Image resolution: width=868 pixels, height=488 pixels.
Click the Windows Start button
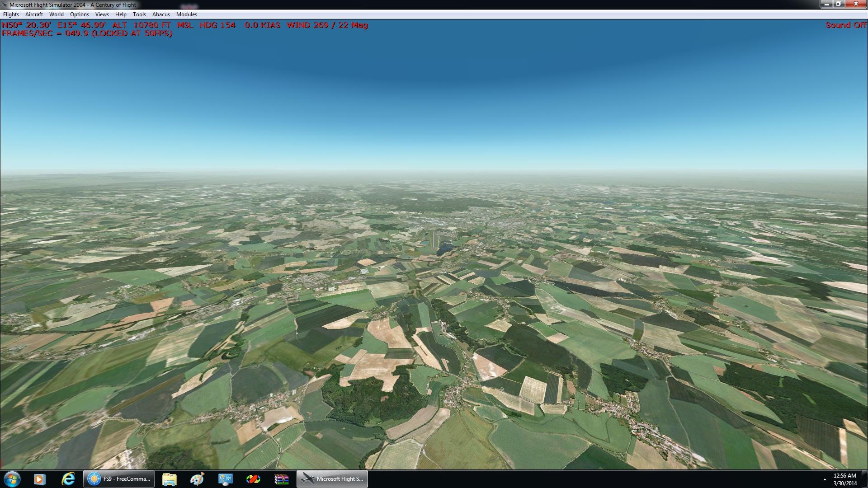[12, 479]
